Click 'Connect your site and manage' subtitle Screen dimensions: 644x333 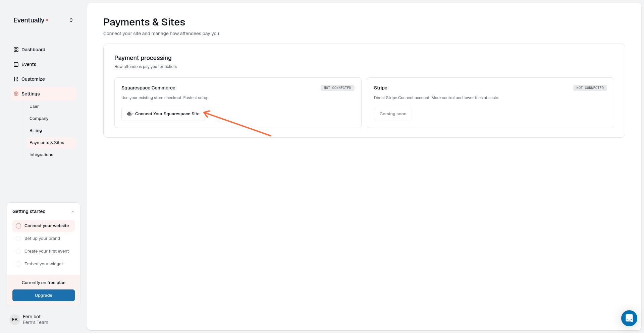point(161,34)
